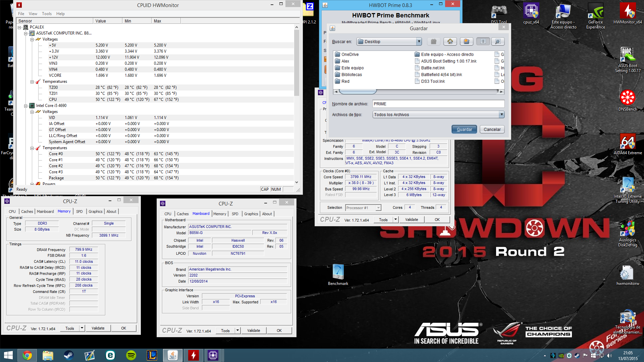The height and width of the screenshot is (362, 644).
Task: Open File menu in HWMonitor
Action: coord(21,14)
